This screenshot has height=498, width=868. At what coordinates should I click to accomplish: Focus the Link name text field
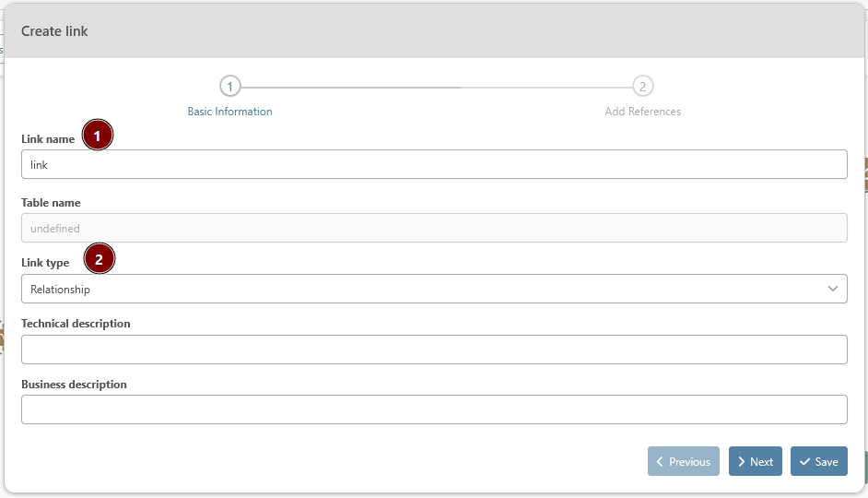coord(433,164)
